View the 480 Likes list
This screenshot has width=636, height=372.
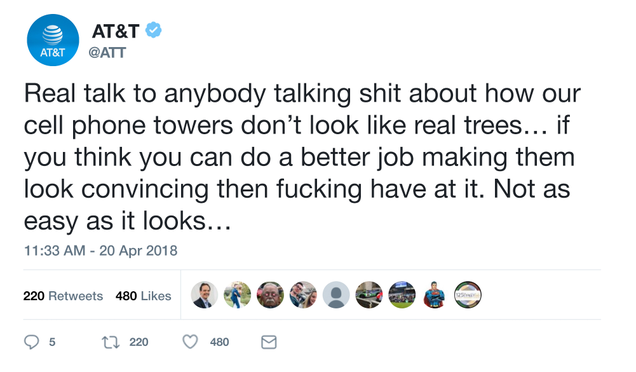click(x=143, y=296)
